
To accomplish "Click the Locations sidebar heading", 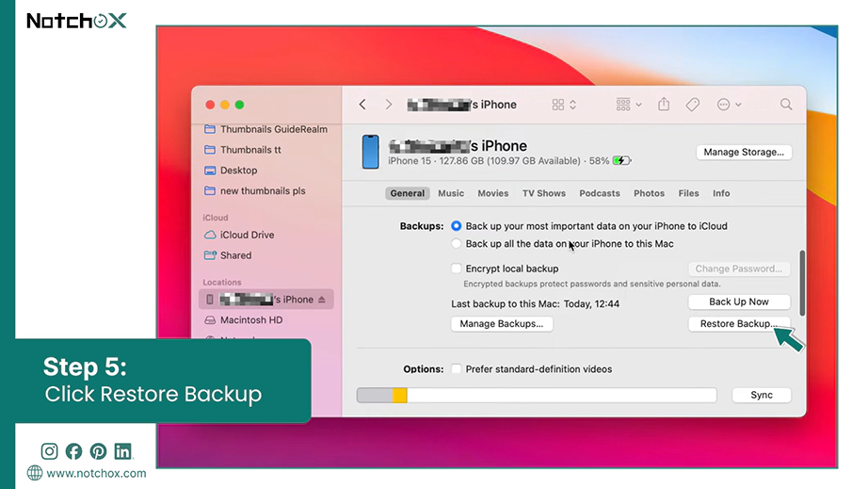I will [222, 282].
